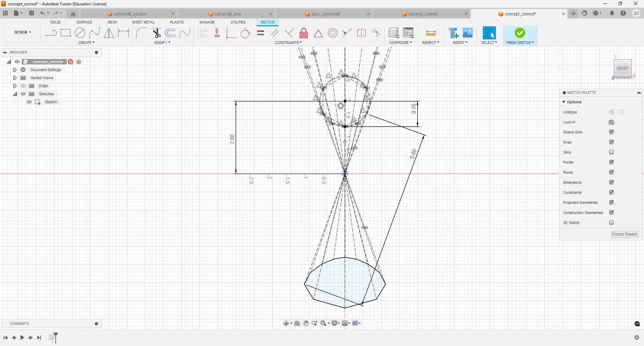Click the green Finish Sketch checkmark
The height and width of the screenshot is (346, 644).
[x=520, y=33]
